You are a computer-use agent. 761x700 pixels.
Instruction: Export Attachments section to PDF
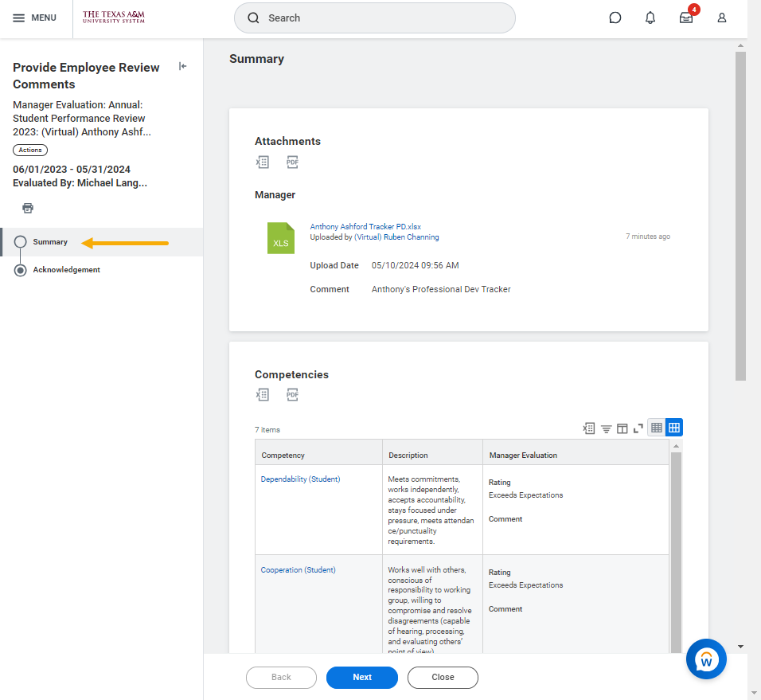pyautogui.click(x=292, y=162)
